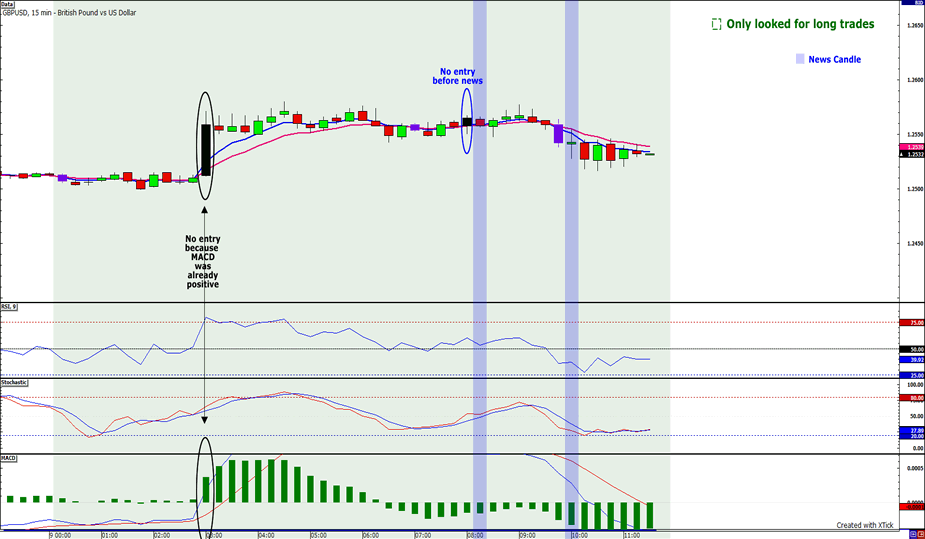
Task: Click the 0.0005 MACD axis label
Action: [915, 468]
